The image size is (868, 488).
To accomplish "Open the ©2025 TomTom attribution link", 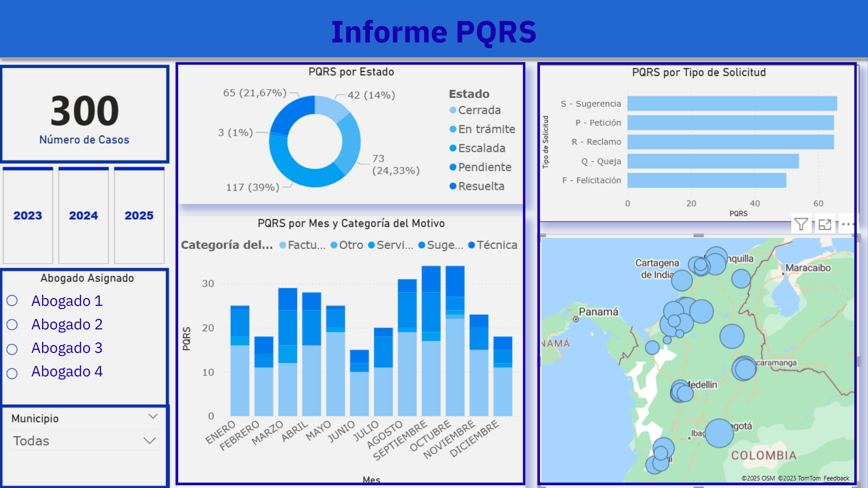I will tap(799, 478).
